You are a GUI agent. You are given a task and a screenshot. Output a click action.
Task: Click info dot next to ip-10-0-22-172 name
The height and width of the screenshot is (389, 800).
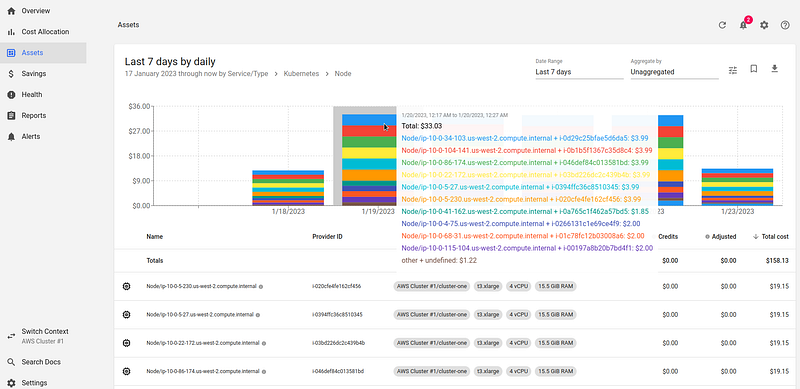point(264,343)
